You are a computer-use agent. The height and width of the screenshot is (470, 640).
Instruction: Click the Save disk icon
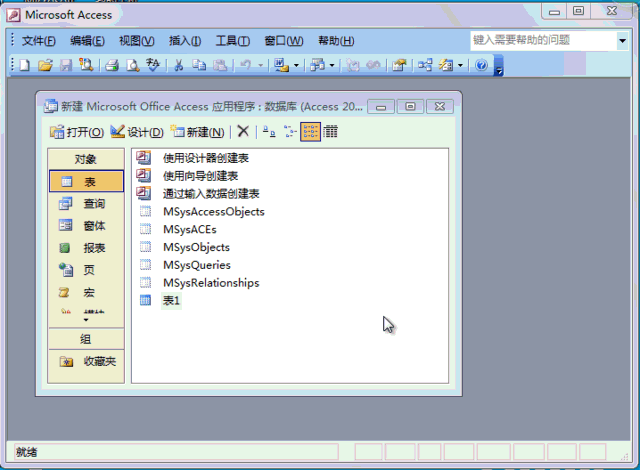coord(66,65)
